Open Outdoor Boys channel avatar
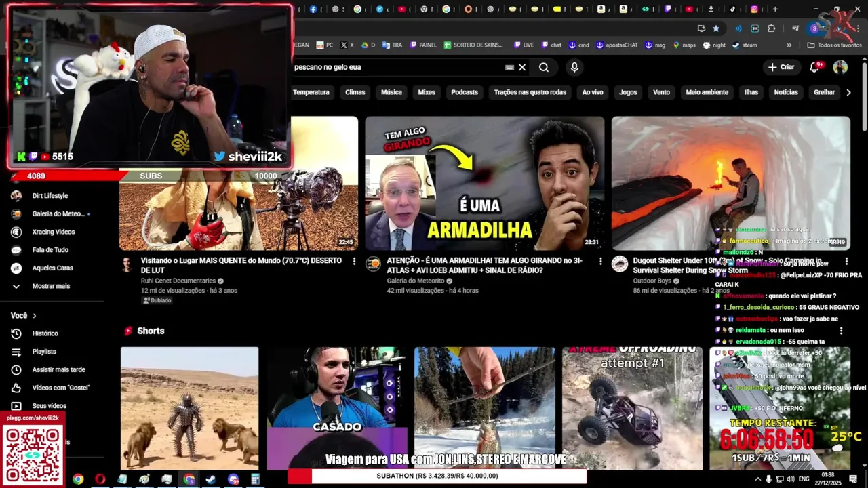Viewport: 868px width, 488px height. pos(620,264)
